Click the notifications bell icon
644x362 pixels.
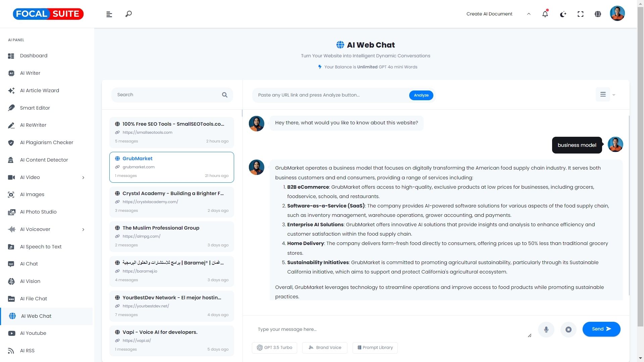click(x=545, y=14)
